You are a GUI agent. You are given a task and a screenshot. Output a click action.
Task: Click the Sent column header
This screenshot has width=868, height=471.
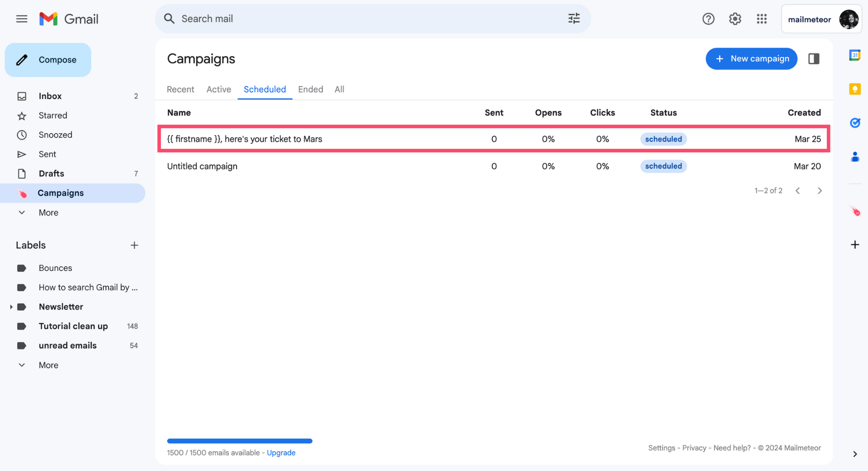494,113
